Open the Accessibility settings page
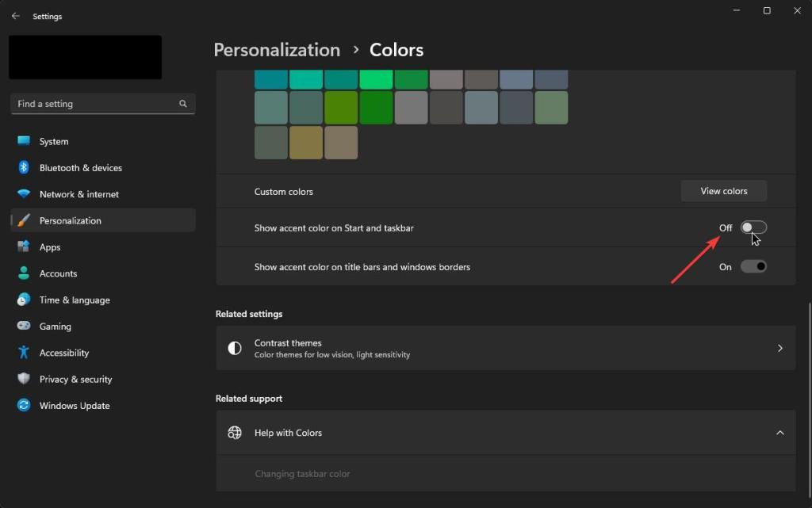The height and width of the screenshot is (508, 812). [x=63, y=353]
